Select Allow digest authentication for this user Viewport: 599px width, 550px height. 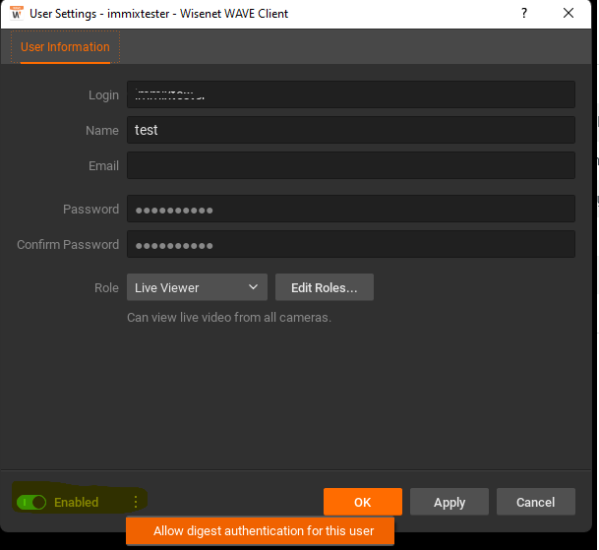point(260,531)
